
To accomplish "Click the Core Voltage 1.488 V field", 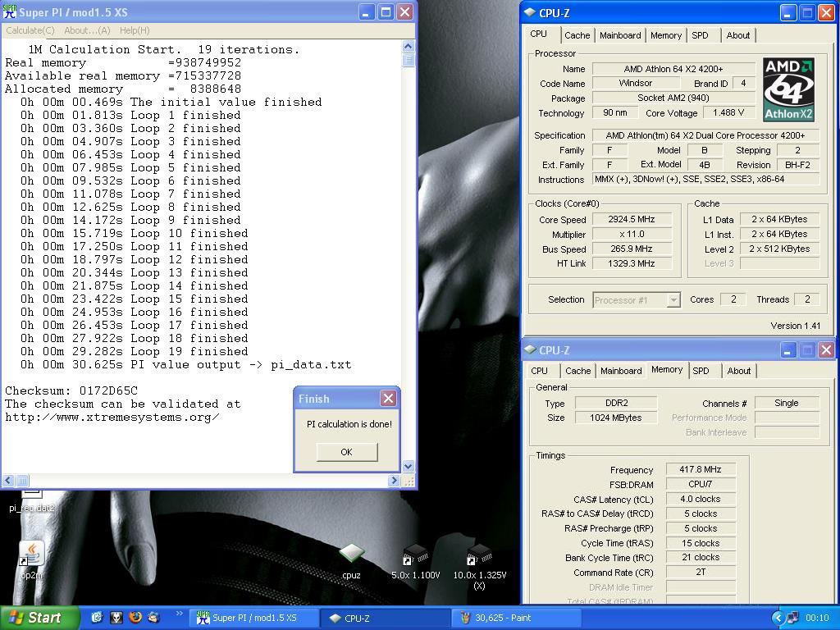I will pyautogui.click(x=728, y=112).
